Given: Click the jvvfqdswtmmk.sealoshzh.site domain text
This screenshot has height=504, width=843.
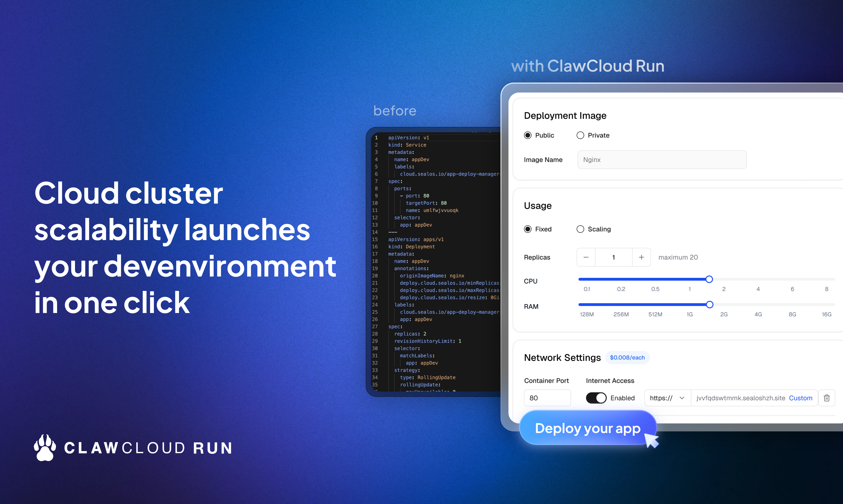Looking at the screenshot, I should pos(741,398).
